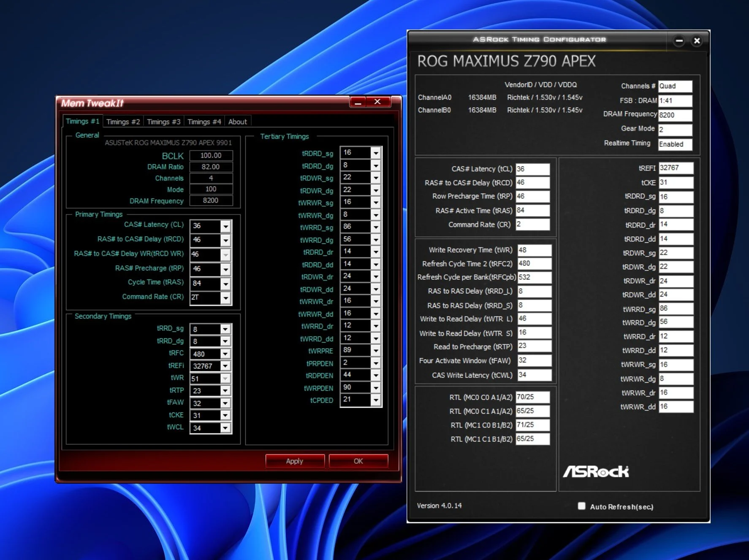The width and height of the screenshot is (749, 560).
Task: Expand the tREFi dropdown in Mem TweakIt
Action: tap(225, 366)
